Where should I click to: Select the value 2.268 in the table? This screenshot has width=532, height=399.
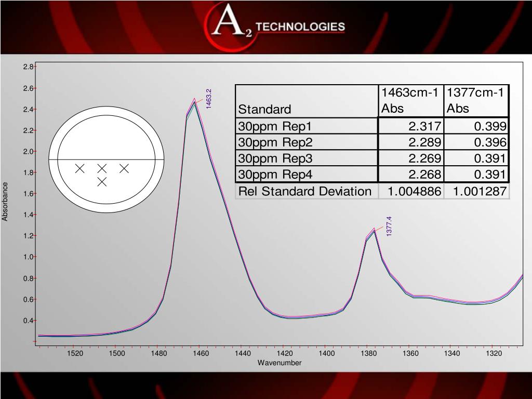[x=425, y=175]
